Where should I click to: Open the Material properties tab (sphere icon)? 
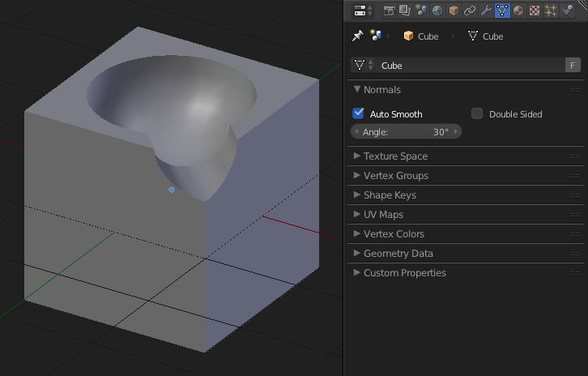518,11
